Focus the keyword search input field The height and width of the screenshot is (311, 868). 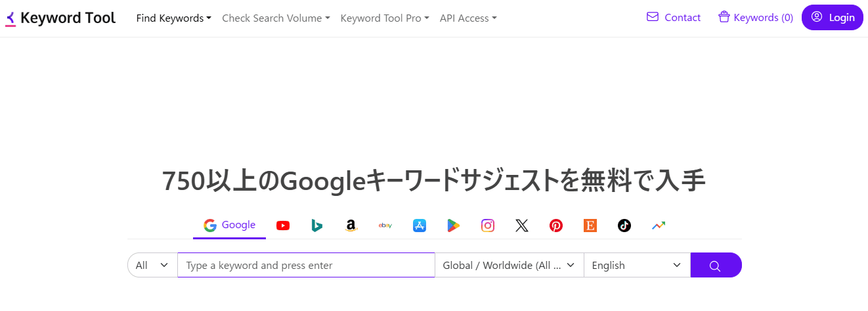tap(306, 266)
